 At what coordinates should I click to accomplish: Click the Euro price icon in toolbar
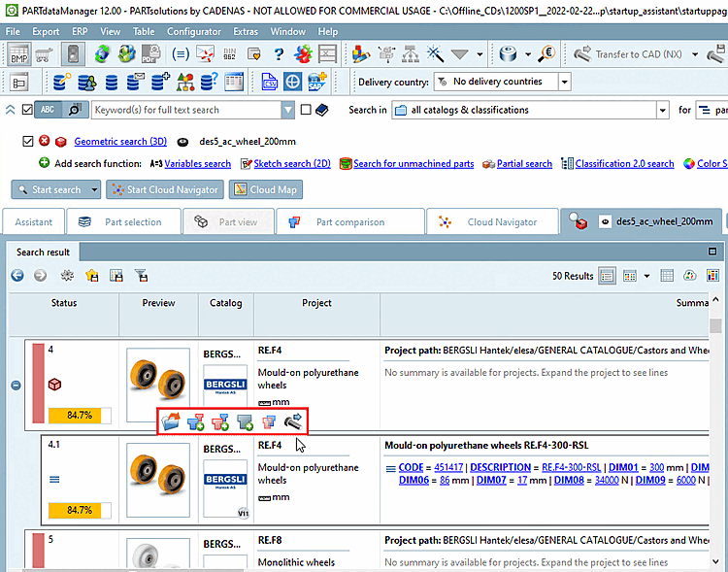coord(546,55)
